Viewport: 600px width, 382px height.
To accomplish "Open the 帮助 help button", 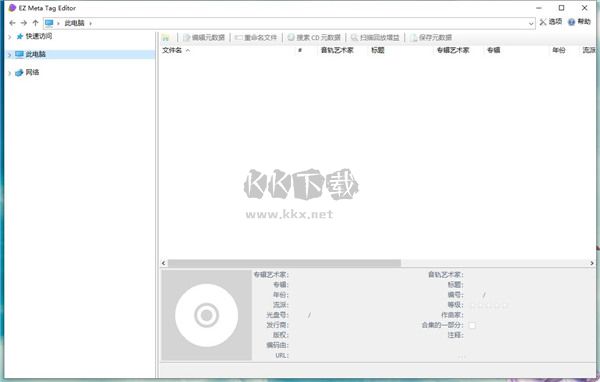I will coord(579,22).
